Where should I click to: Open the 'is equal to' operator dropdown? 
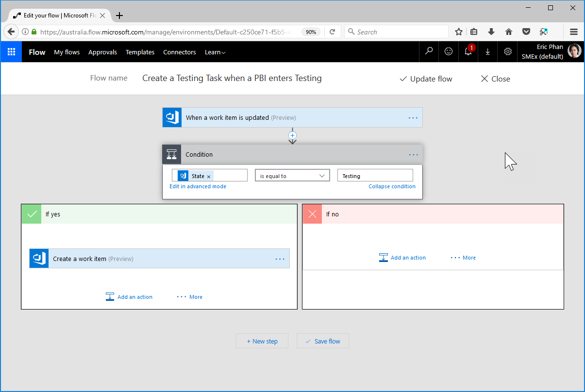click(292, 176)
